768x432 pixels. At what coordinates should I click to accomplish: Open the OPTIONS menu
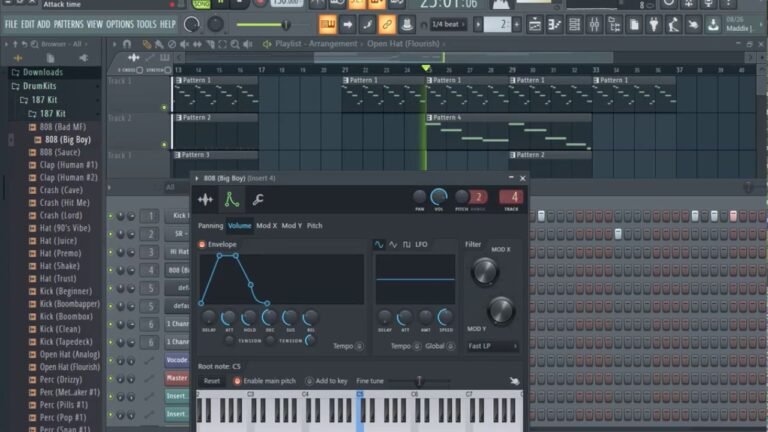[x=120, y=24]
